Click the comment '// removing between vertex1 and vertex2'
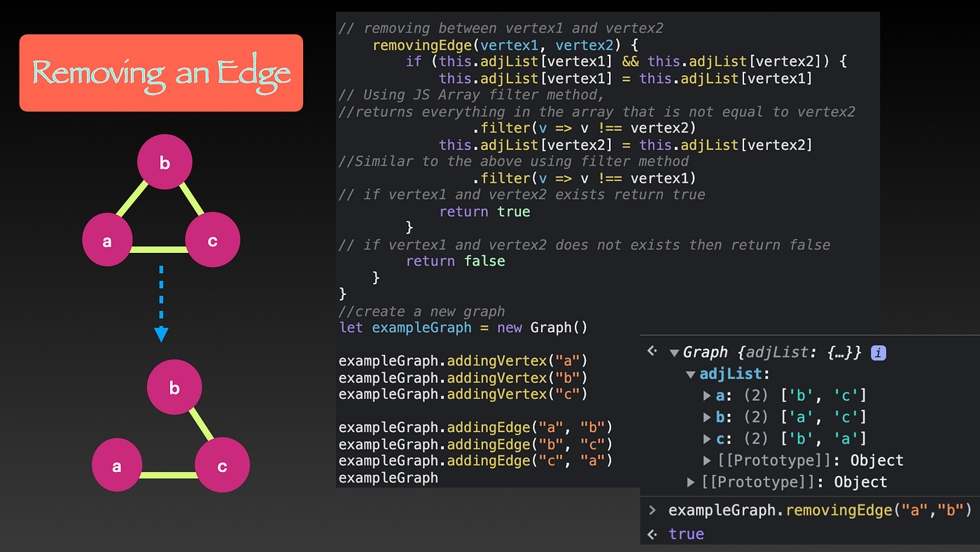Screen dimensions: 980x552 click(x=501, y=29)
